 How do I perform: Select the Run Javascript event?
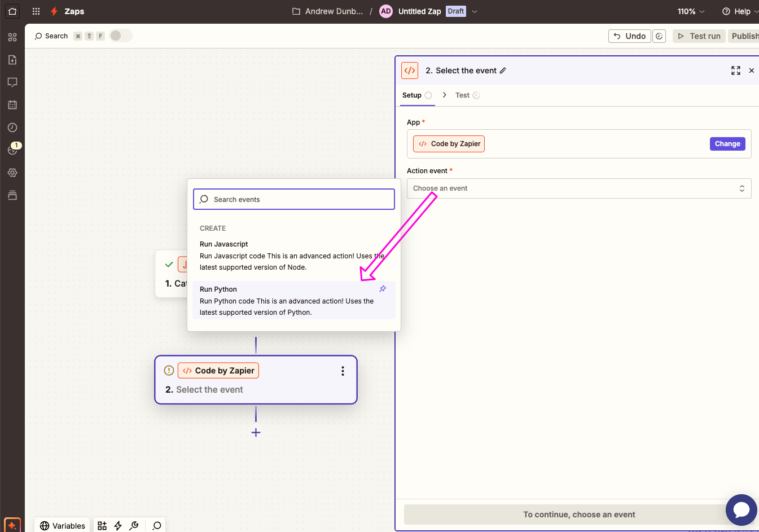click(294, 256)
